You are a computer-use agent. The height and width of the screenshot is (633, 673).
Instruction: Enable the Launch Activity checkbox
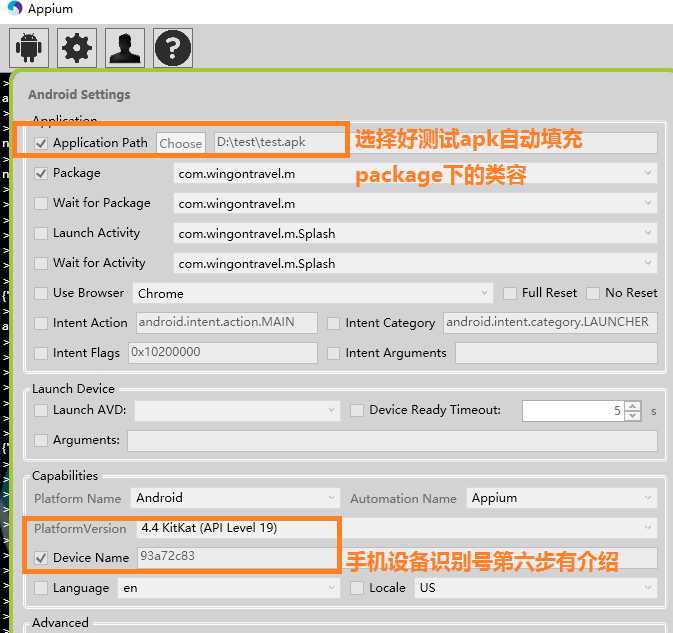pos(41,233)
